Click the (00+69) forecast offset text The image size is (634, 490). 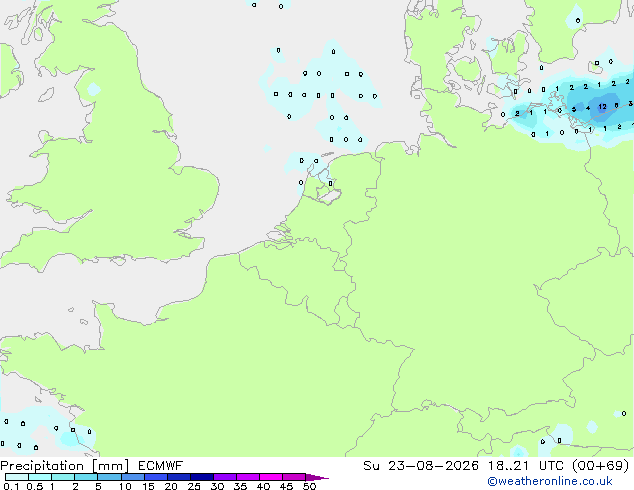(x=601, y=466)
